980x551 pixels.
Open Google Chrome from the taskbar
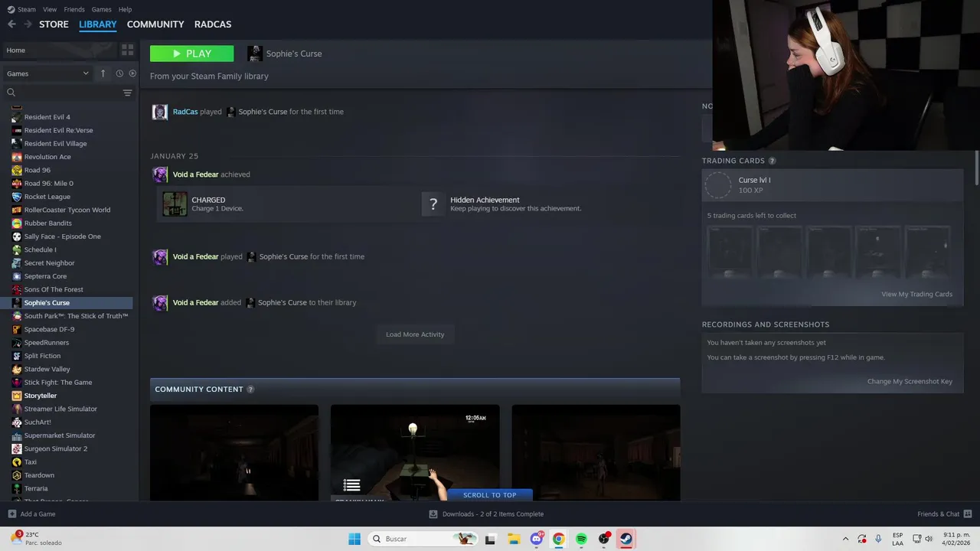(x=559, y=539)
